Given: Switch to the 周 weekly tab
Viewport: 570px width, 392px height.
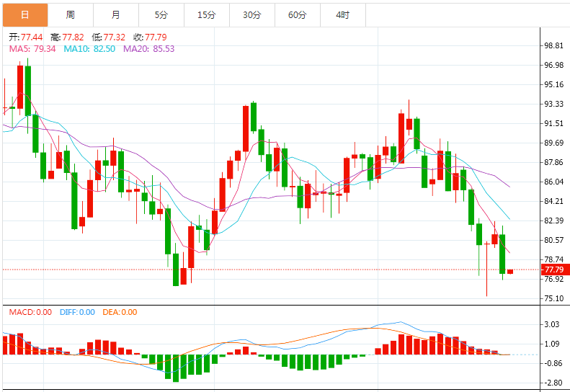Looking at the screenshot, I should coord(71,15).
